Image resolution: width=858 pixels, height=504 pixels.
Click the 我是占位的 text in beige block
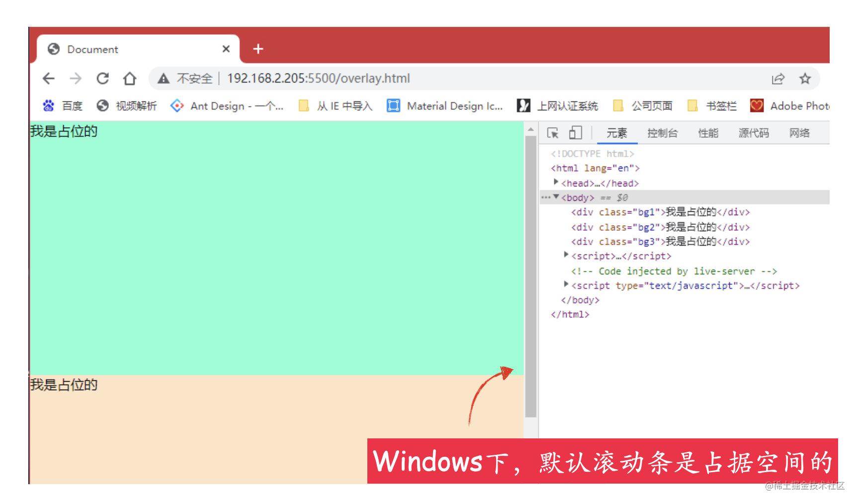point(64,385)
